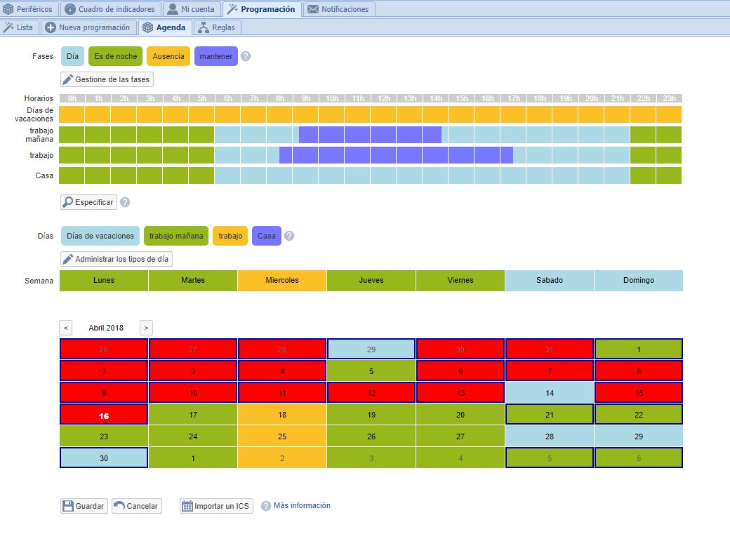Click the help icon beside day types
Image resolution: width=730 pixels, height=560 pixels.
(289, 236)
